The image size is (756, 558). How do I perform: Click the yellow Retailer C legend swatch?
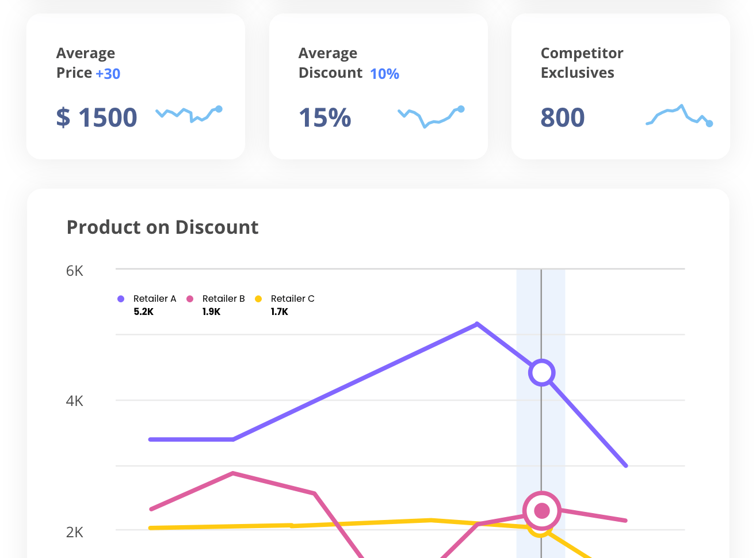(x=259, y=298)
